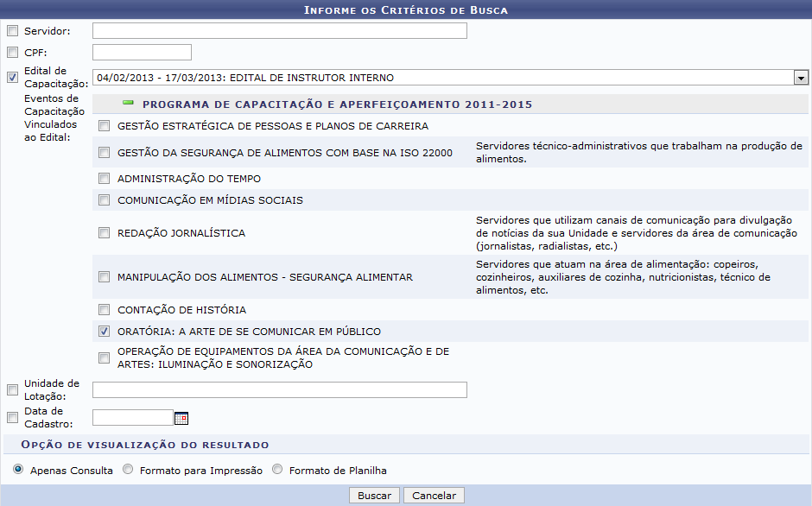Image resolution: width=812 pixels, height=506 pixels.
Task: Enable the Unidade de Lotação checkbox
Action: 12,390
